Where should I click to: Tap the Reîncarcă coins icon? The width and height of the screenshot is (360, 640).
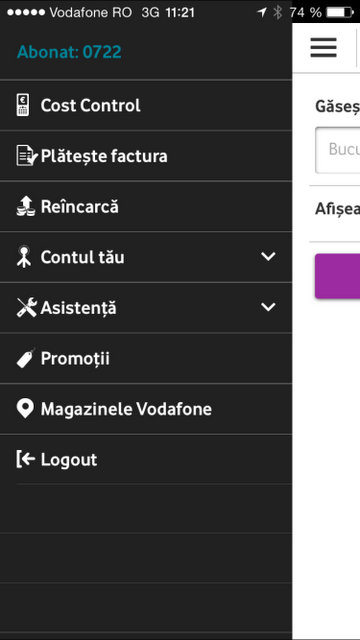click(x=26, y=207)
